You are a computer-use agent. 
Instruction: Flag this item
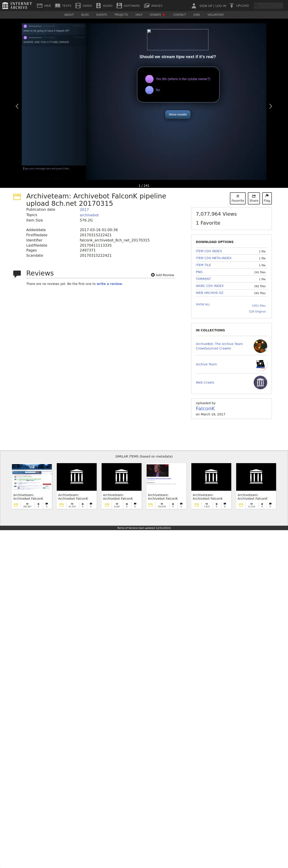coord(267,198)
